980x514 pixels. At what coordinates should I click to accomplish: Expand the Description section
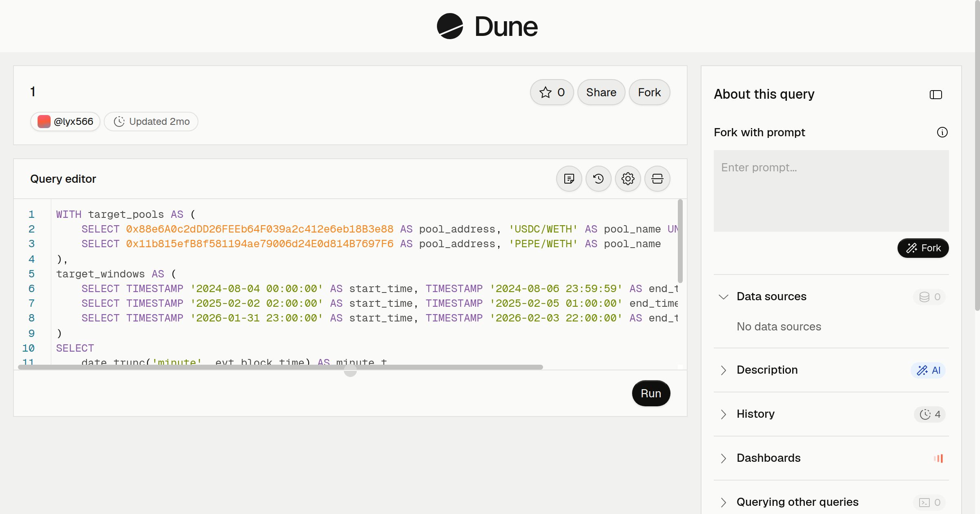pyautogui.click(x=724, y=370)
